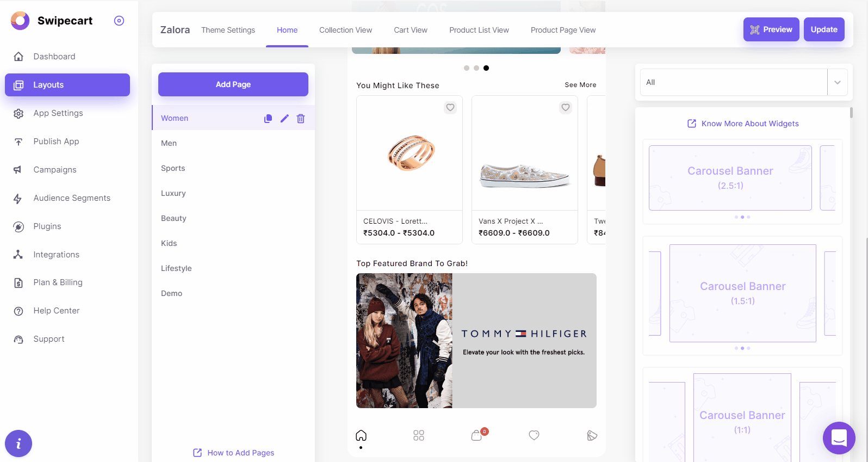Viewport: 868px width, 462px height.
Task: Click the App Settings gear icon
Action: pos(18,113)
